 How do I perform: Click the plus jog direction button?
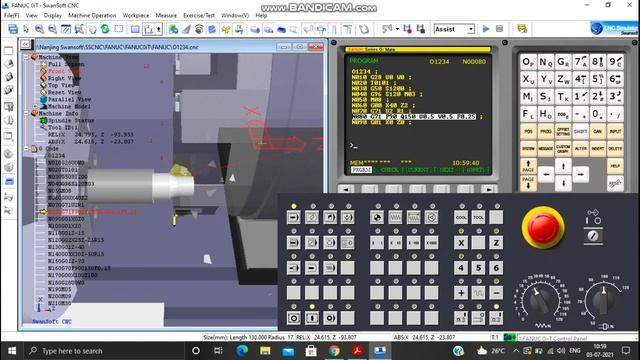coord(461,293)
